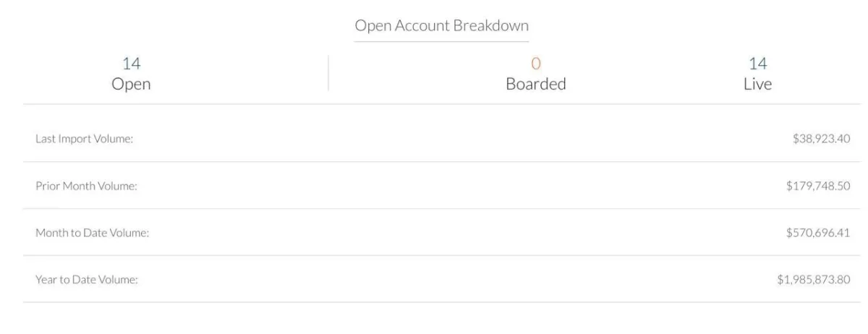Click the Open Account Breakdown heading

tap(441, 26)
